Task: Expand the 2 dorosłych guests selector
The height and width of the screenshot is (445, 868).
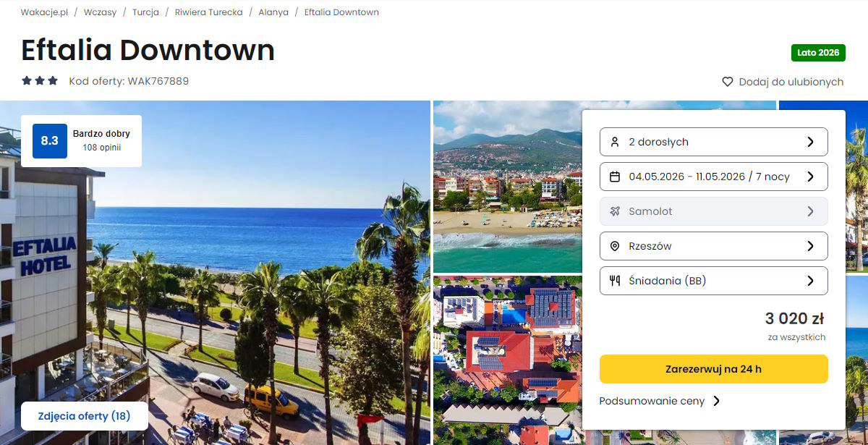Action: coord(713,142)
